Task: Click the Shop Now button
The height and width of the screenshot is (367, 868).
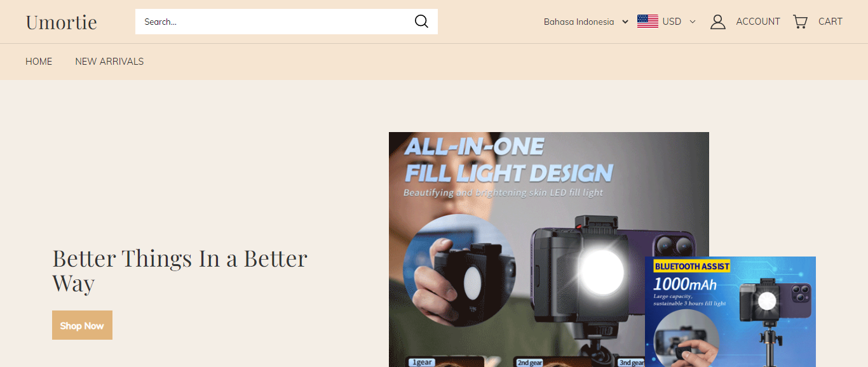Action: tap(82, 325)
